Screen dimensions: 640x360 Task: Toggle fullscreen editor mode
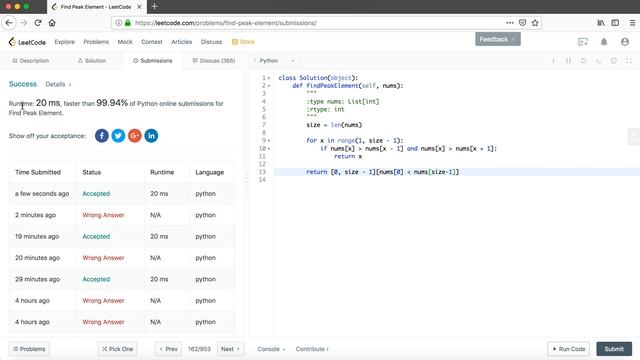(x=629, y=60)
